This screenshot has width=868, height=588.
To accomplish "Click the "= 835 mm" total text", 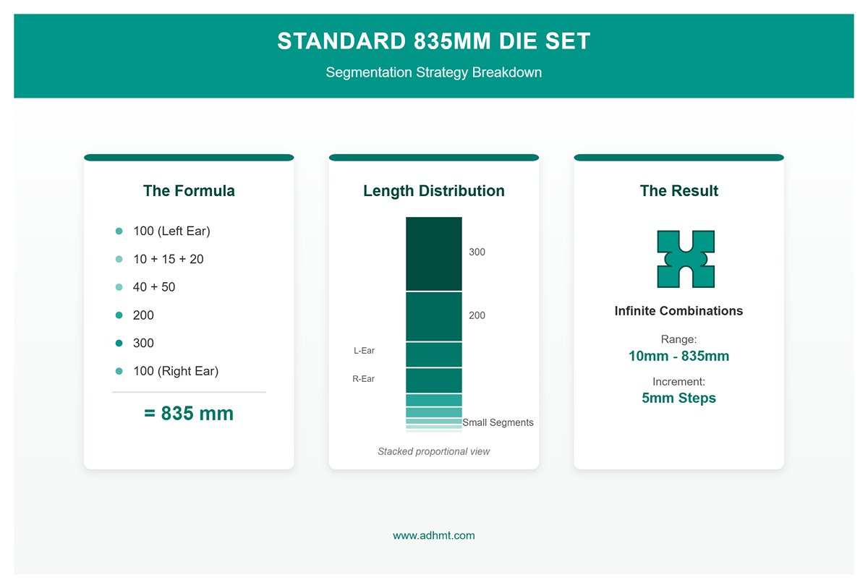I will pos(189,414).
